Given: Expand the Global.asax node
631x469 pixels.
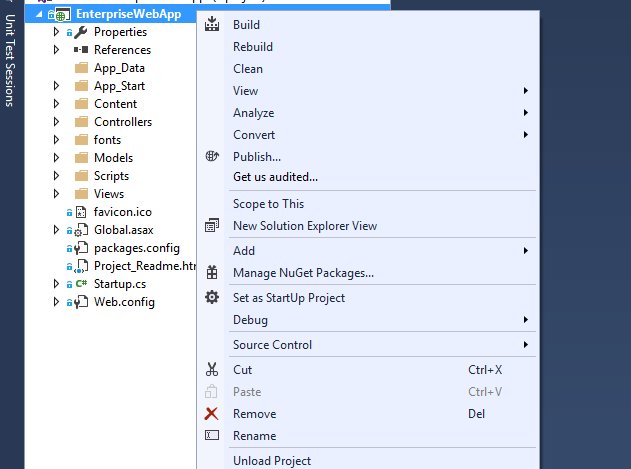Looking at the screenshot, I should [56, 230].
